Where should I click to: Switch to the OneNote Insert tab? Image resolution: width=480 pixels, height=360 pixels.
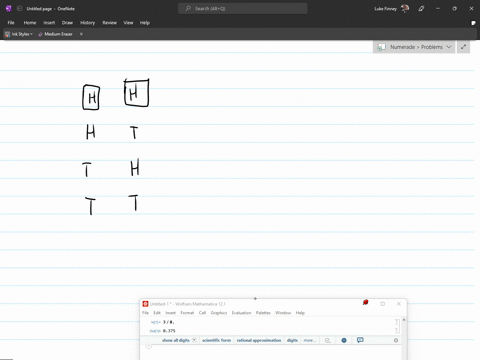coord(49,23)
